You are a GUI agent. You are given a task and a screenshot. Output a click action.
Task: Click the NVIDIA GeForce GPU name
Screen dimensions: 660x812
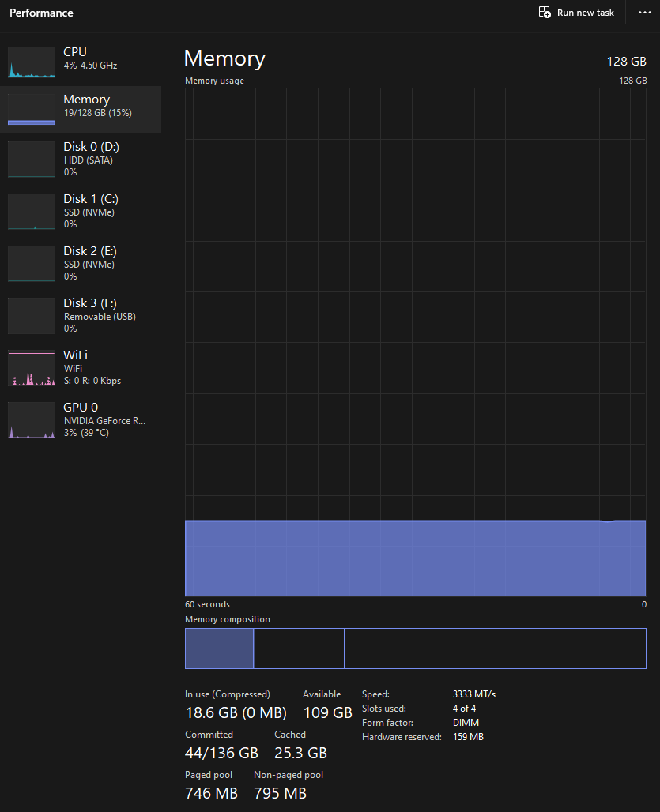tap(104, 421)
